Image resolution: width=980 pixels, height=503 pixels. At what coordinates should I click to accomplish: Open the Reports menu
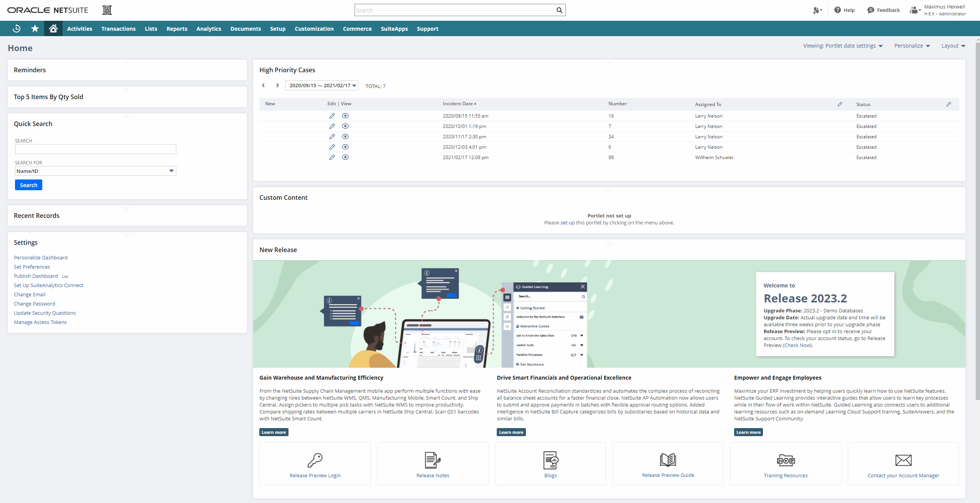pyautogui.click(x=177, y=29)
